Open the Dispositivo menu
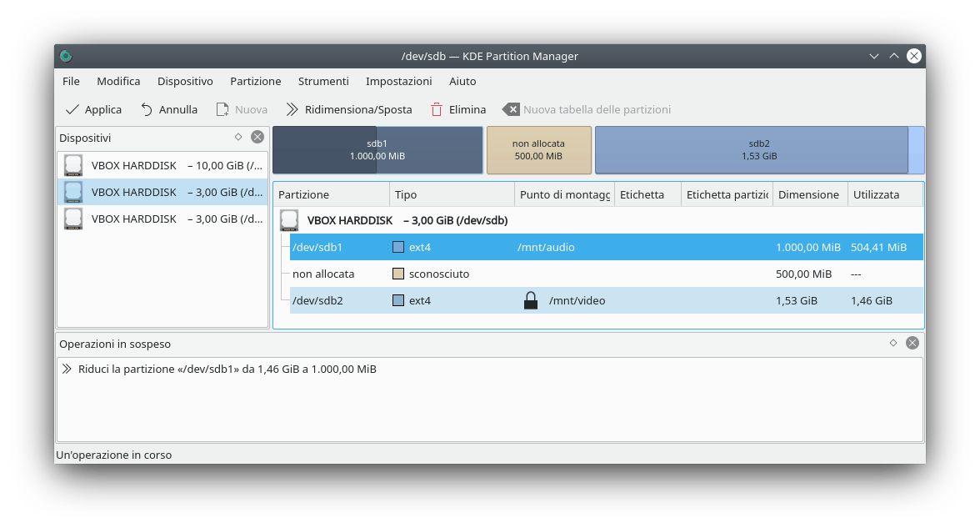The width and height of the screenshot is (980, 528). point(185,81)
